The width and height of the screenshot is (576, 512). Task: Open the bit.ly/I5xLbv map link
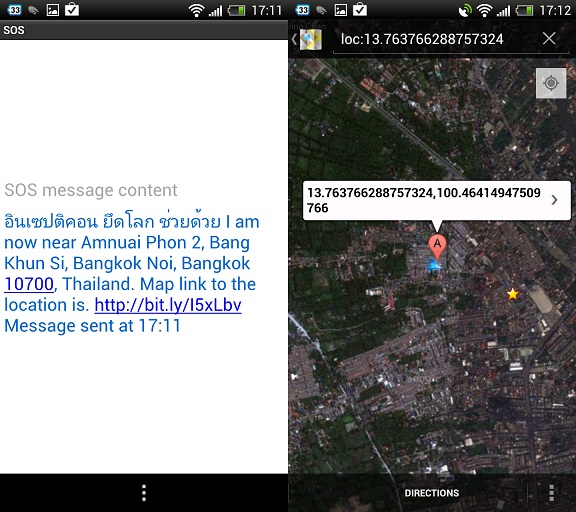[168, 305]
